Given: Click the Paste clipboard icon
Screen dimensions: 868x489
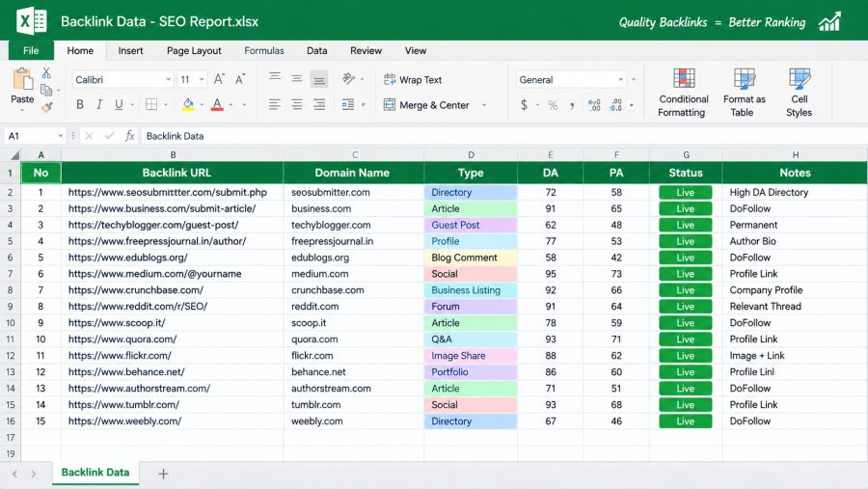Looking at the screenshot, I should (x=23, y=79).
